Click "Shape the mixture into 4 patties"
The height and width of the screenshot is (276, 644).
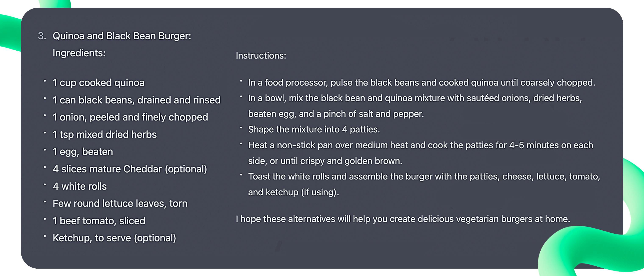click(314, 129)
